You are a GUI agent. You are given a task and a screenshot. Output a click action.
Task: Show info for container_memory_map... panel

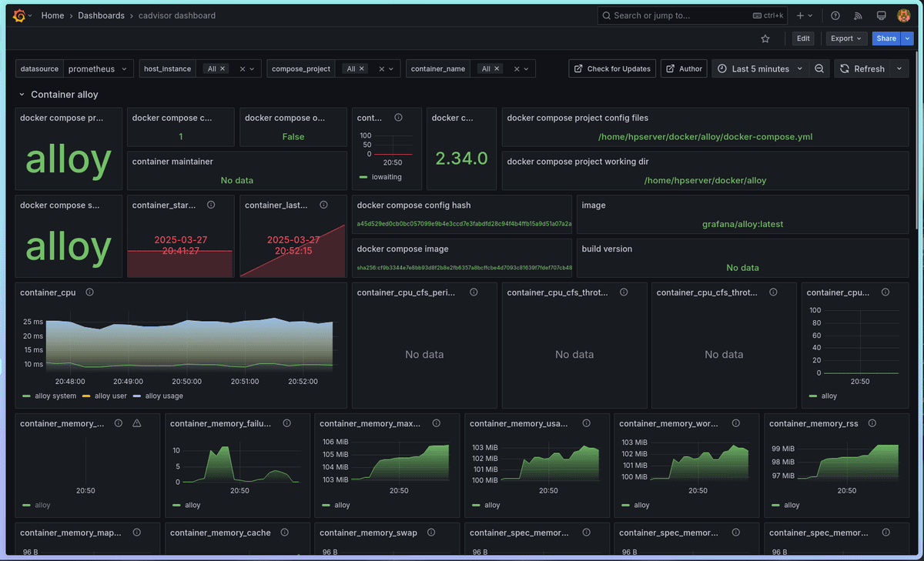coord(137,533)
